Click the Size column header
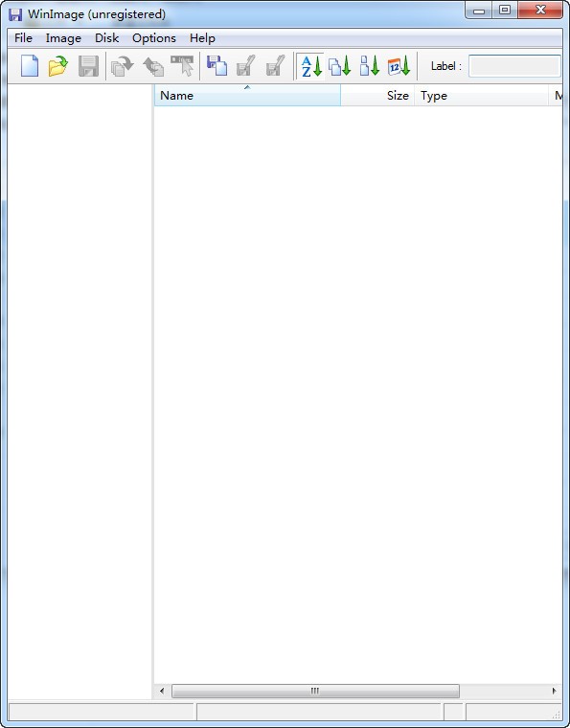The width and height of the screenshot is (570, 728). [377, 96]
